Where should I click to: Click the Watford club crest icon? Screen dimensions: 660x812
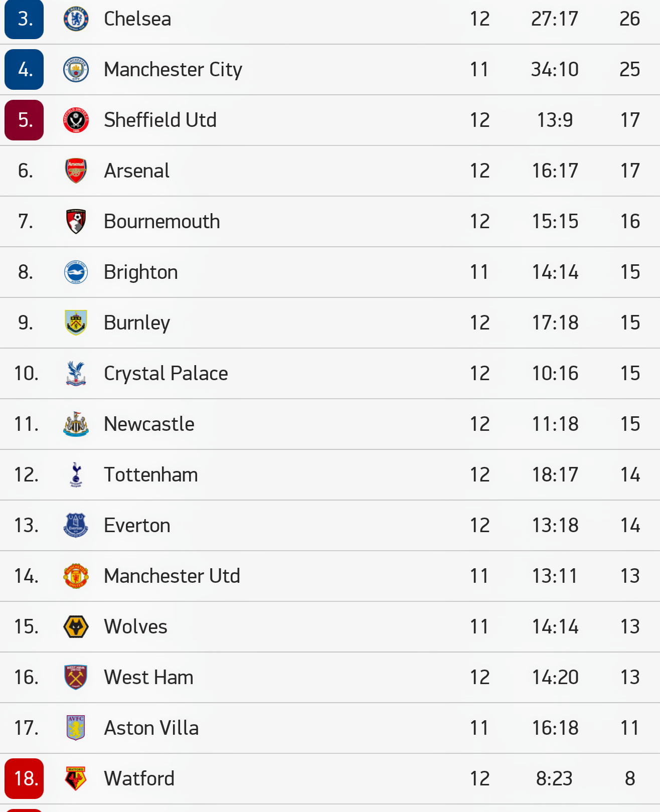click(x=76, y=778)
